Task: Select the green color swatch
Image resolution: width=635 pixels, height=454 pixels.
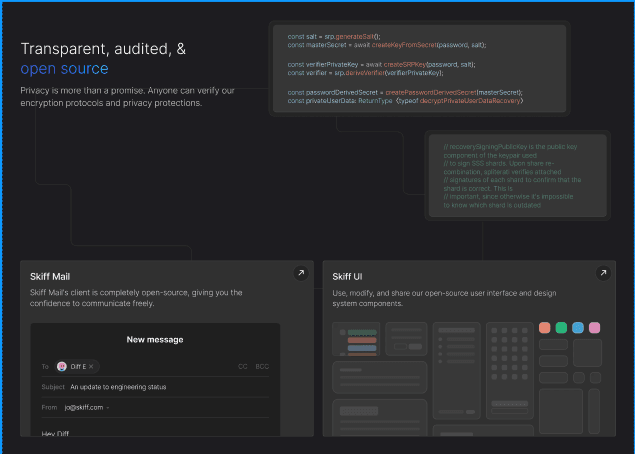Action: [561, 328]
